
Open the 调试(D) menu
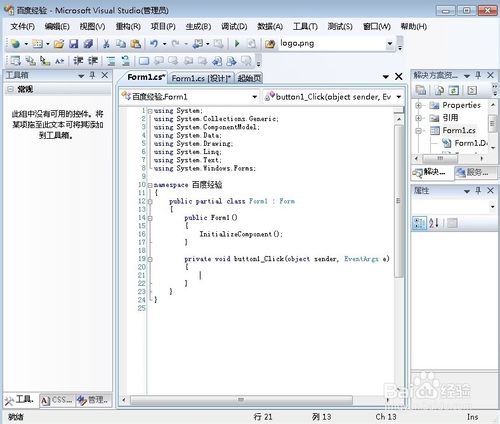pos(234,26)
